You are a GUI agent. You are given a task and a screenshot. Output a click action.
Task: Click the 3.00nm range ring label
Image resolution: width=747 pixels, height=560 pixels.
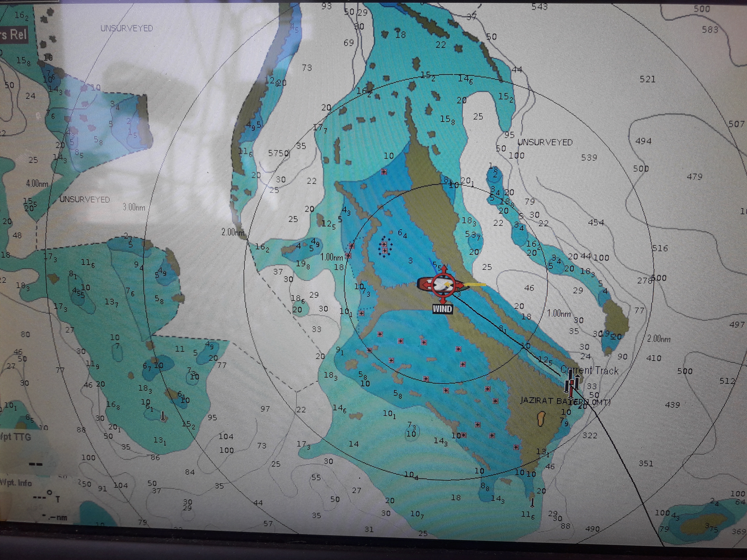134,207
